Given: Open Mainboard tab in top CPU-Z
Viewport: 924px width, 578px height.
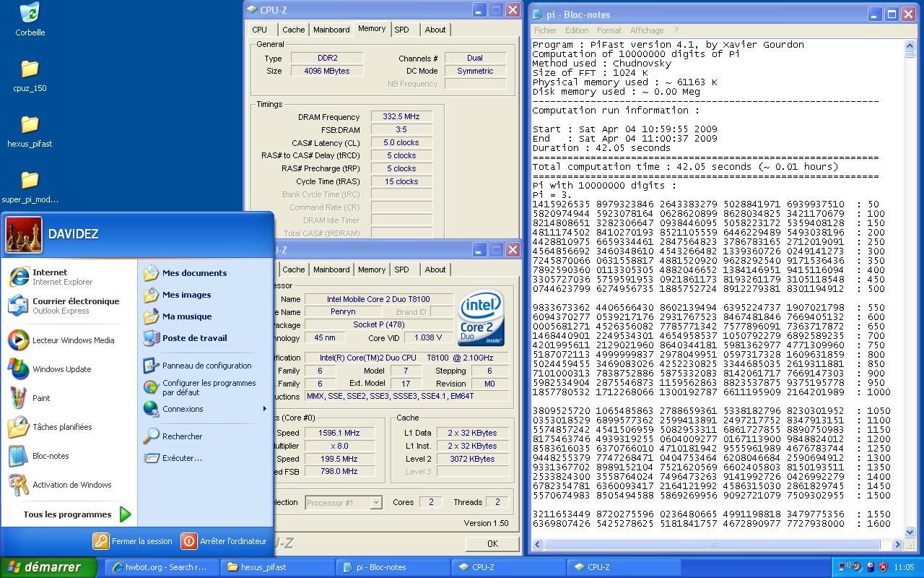Looking at the screenshot, I should click(x=331, y=30).
